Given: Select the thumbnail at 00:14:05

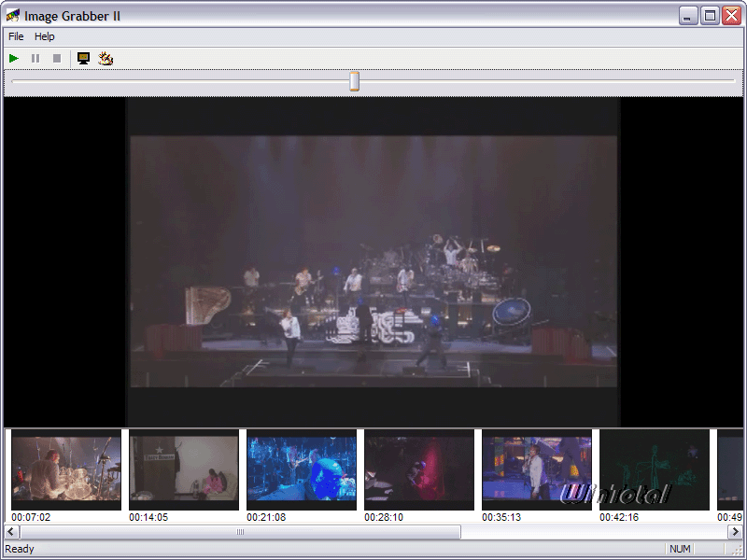Looking at the screenshot, I should tap(183, 469).
